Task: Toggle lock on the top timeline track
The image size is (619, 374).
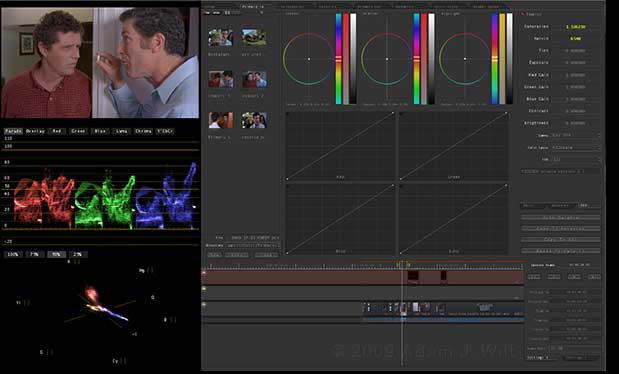Action: pyautogui.click(x=204, y=273)
